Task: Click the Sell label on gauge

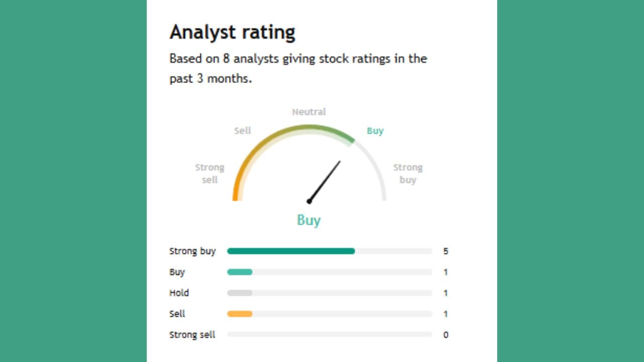Action: [x=242, y=131]
